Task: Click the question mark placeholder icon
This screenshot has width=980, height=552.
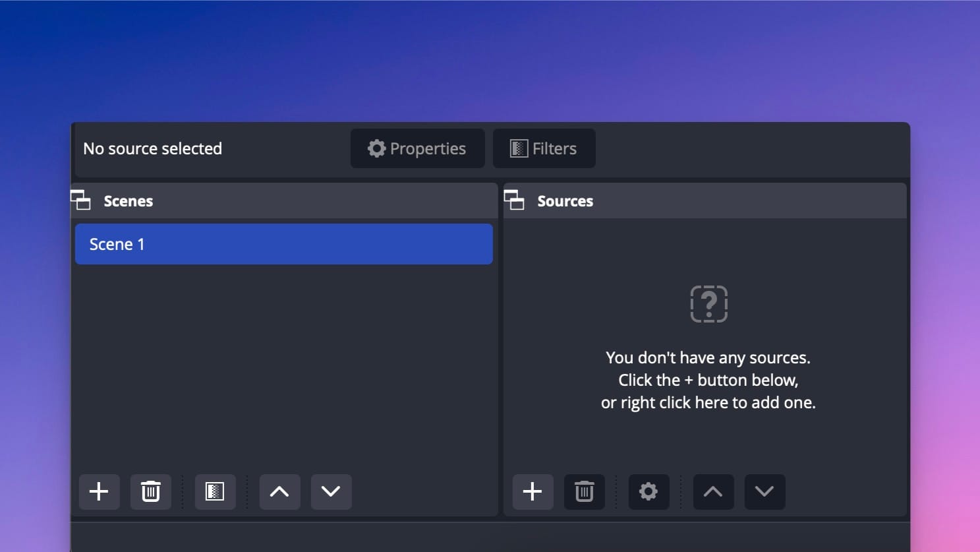Action: click(708, 304)
